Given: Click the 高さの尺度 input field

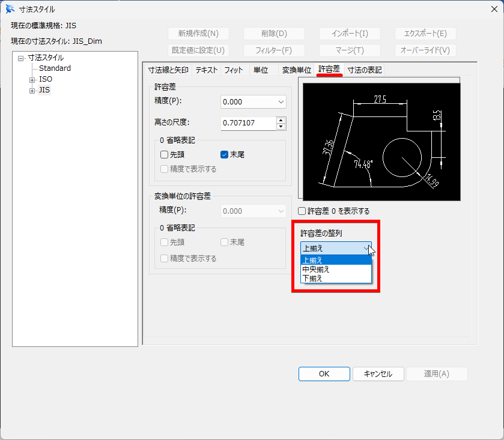Looking at the screenshot, I should click(248, 123).
